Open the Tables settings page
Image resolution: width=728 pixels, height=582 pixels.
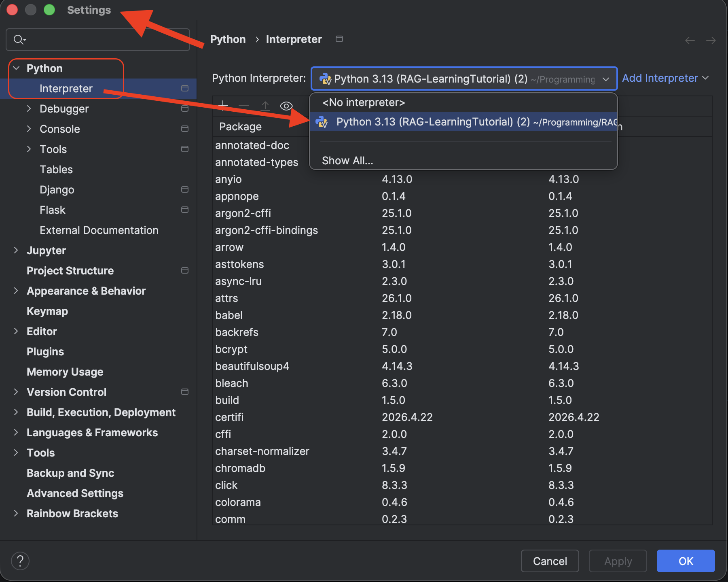click(x=98, y=169)
